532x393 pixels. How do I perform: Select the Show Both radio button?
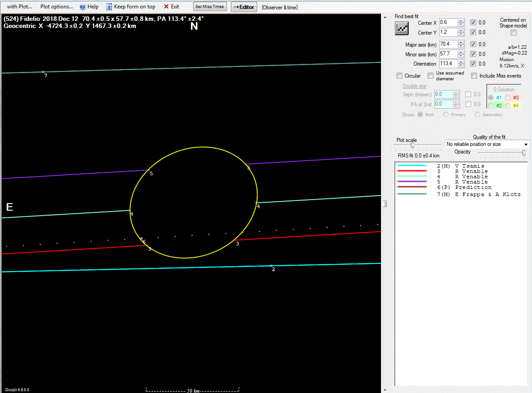pyautogui.click(x=420, y=114)
